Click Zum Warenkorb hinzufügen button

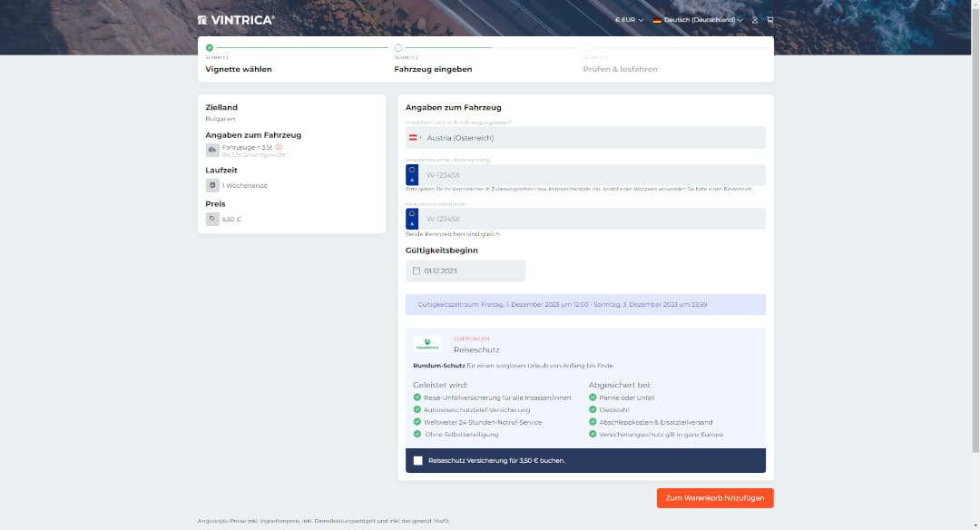pyautogui.click(x=715, y=497)
